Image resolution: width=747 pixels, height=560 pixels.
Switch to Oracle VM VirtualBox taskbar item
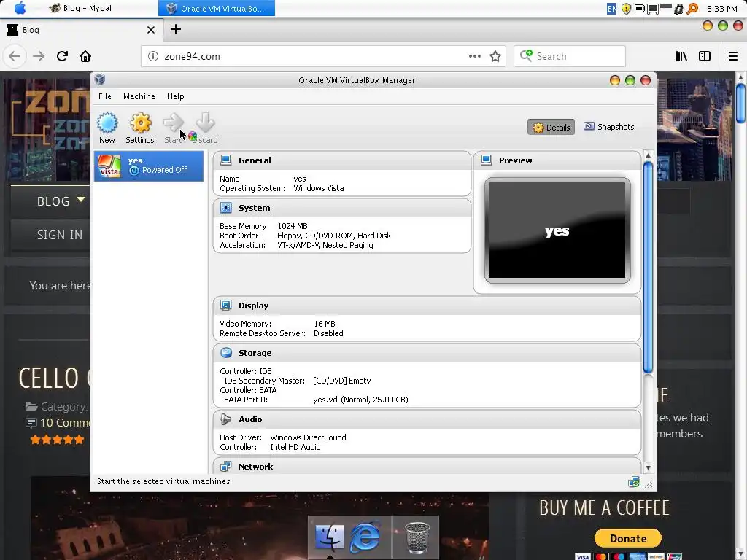pyautogui.click(x=217, y=8)
